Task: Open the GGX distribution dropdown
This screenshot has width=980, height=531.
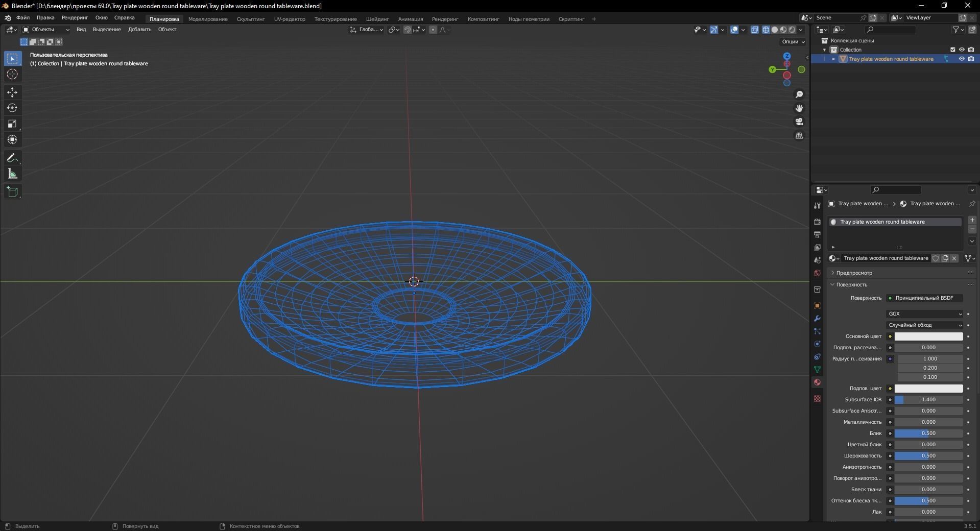Action: pyautogui.click(x=924, y=314)
